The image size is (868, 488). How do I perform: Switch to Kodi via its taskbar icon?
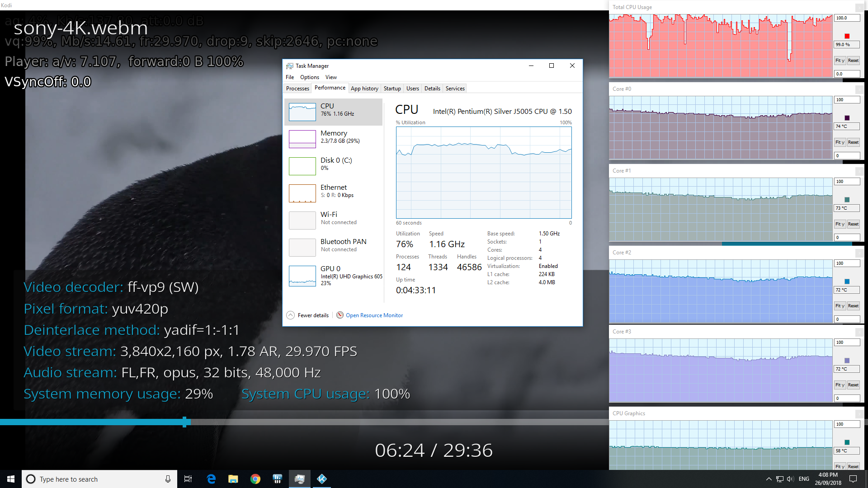(x=322, y=479)
